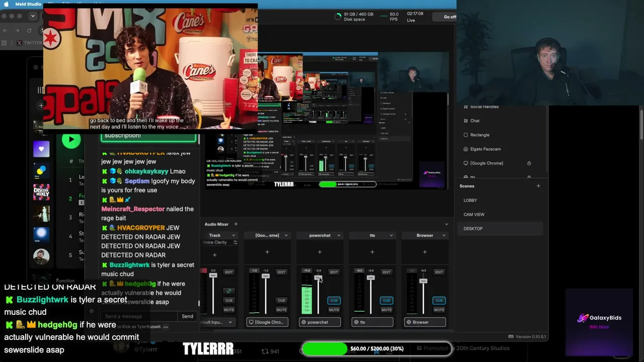Click the browser back arrow

point(5,31)
